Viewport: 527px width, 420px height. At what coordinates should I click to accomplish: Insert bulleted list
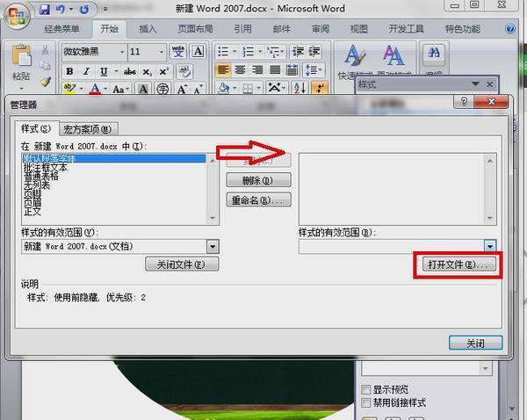223,52
